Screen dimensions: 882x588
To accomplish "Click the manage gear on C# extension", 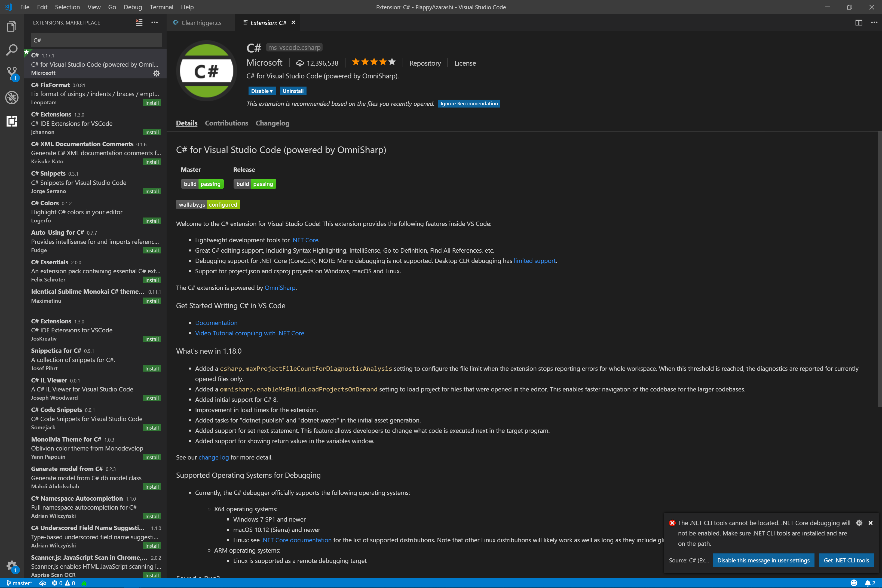I will click(156, 73).
